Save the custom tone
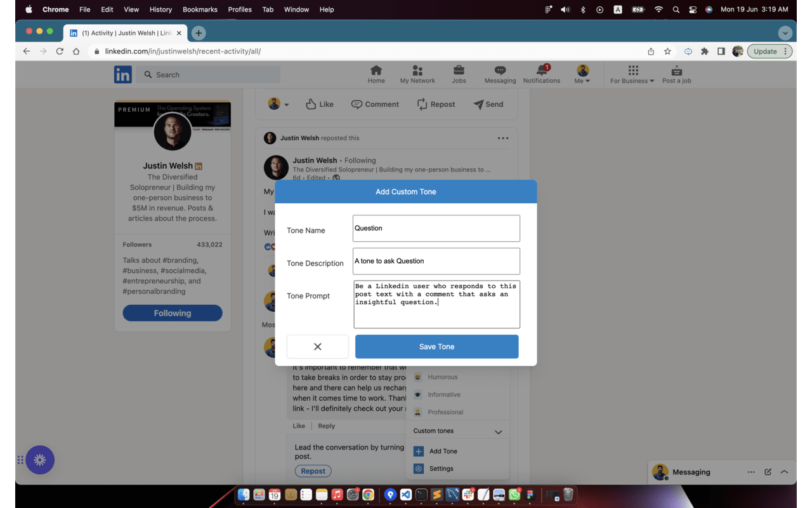This screenshot has width=812, height=508. click(436, 347)
